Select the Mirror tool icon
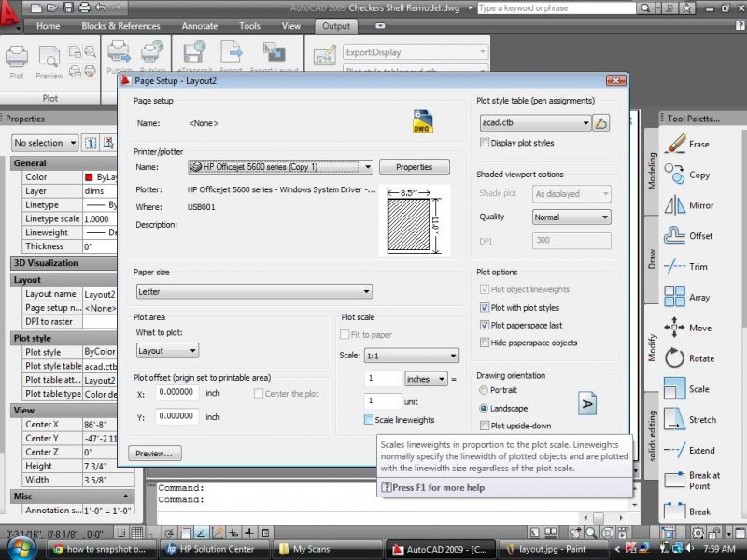The image size is (747, 560). 674,205
